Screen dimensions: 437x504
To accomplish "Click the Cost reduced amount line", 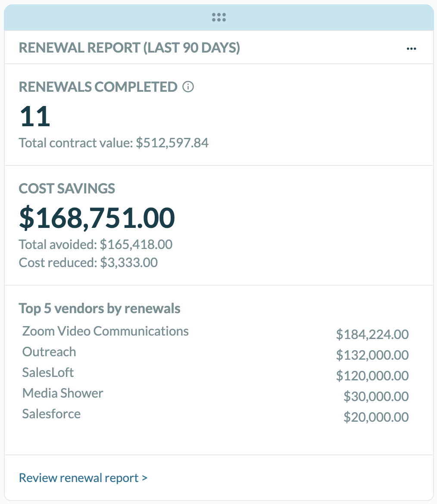I will 88,262.
